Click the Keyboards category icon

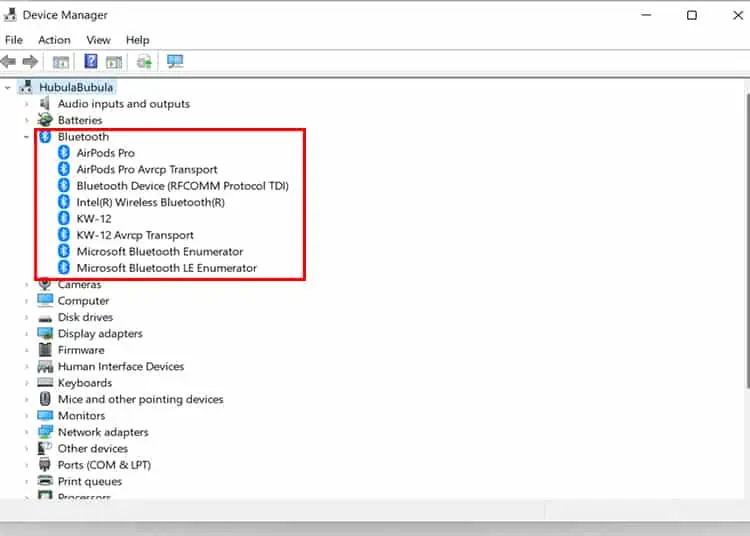45,383
